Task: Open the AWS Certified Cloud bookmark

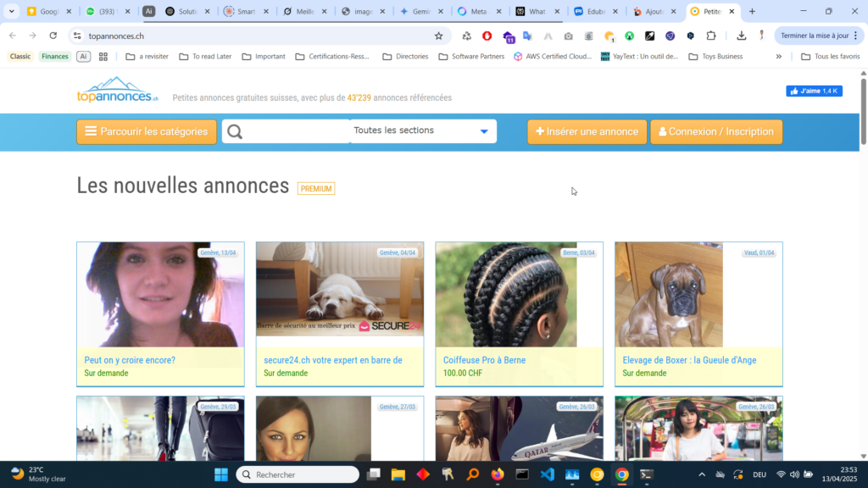Action: tap(553, 57)
